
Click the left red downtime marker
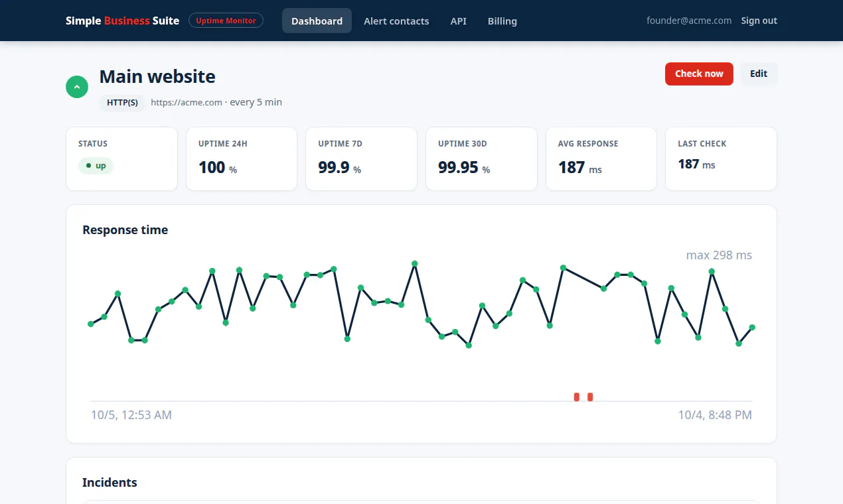click(x=577, y=397)
